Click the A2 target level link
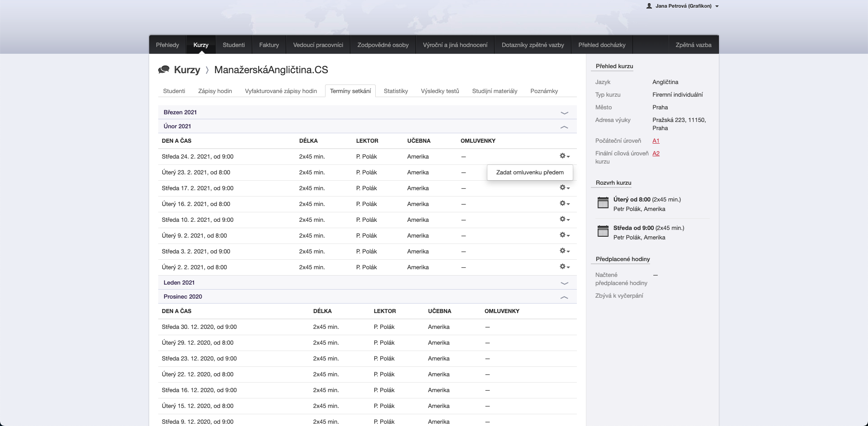Viewport: 868px width, 426px height. click(x=656, y=153)
